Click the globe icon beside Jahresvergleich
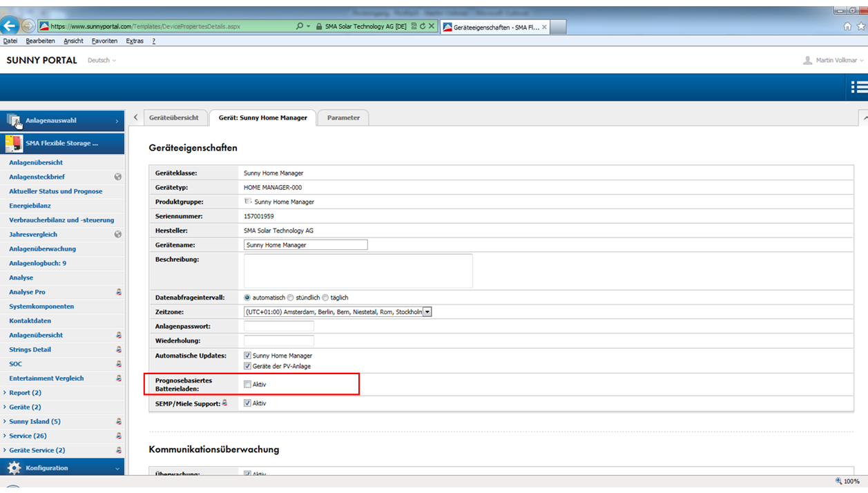868x493 pixels. [118, 234]
